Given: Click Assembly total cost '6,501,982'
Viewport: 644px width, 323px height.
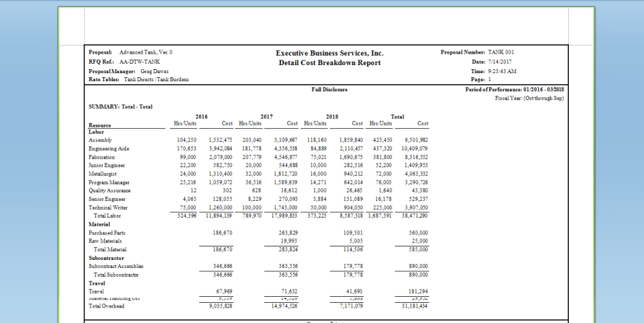Looking at the screenshot, I should point(416,140).
